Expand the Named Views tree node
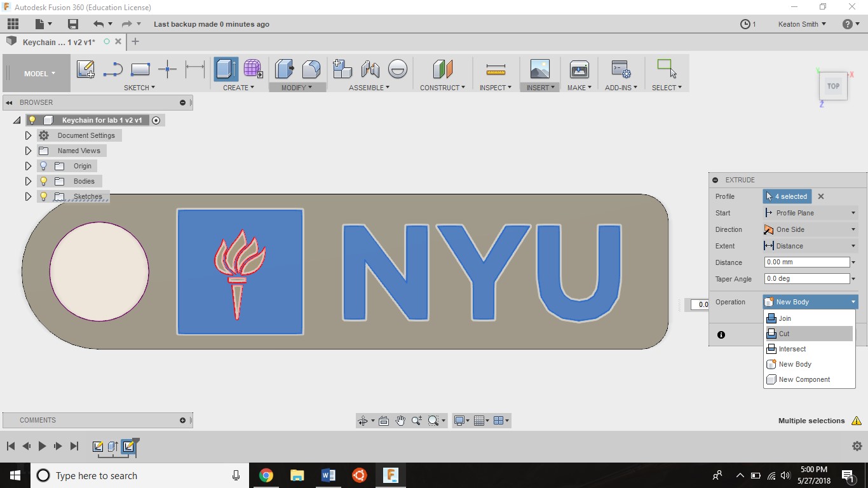868x488 pixels. click(x=28, y=151)
